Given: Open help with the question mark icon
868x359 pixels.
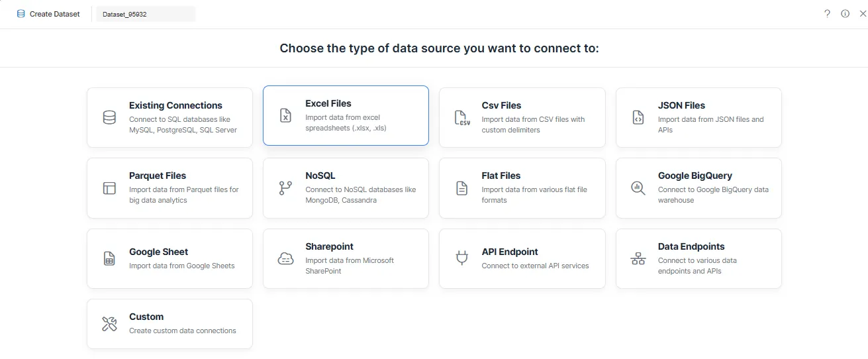Looking at the screenshot, I should click(x=828, y=14).
